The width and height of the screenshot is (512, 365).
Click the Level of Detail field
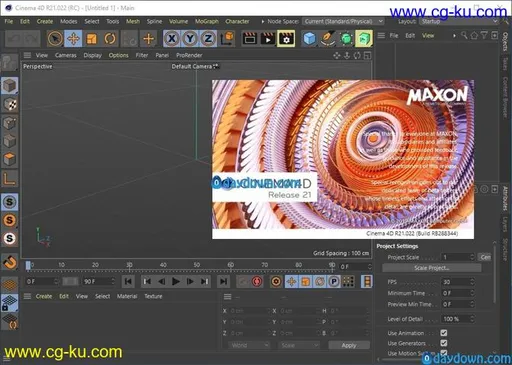click(458, 319)
